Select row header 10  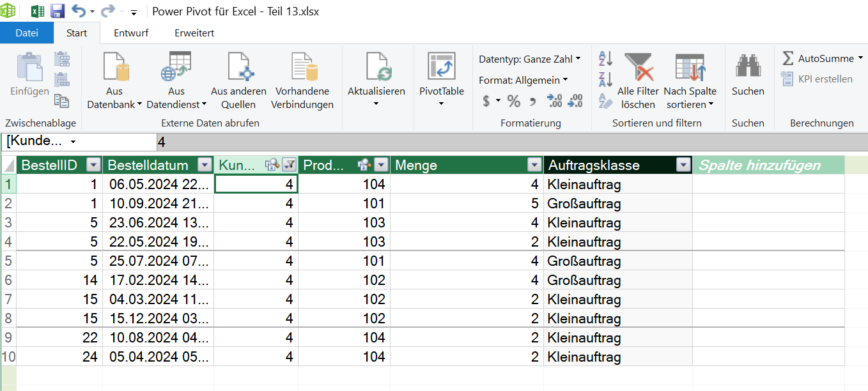8,356
